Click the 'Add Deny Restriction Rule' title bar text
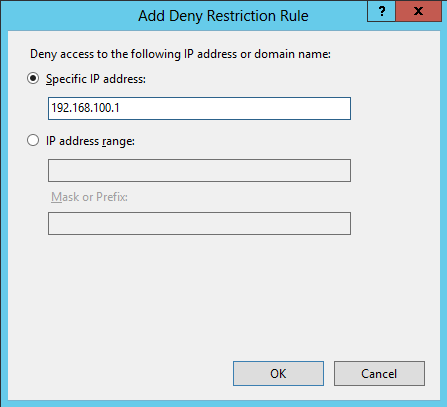This screenshot has height=407, width=447. (x=223, y=16)
